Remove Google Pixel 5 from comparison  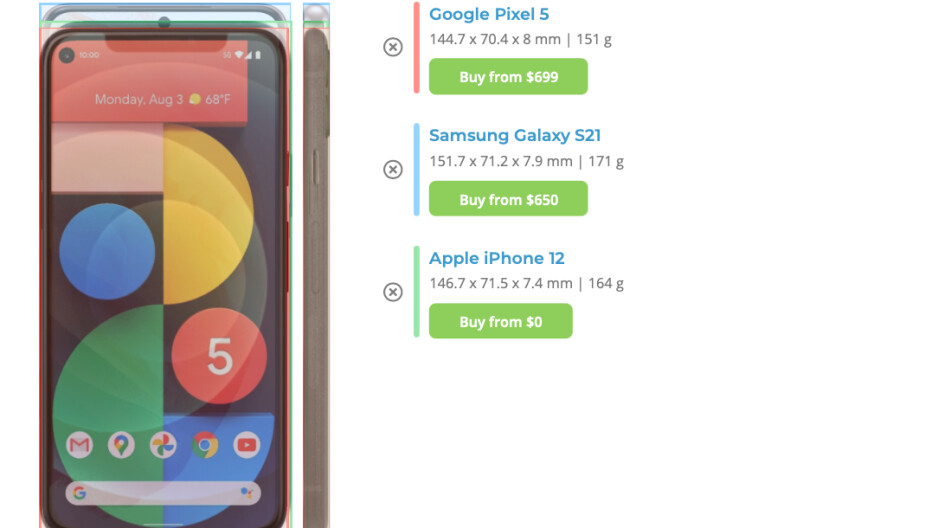click(392, 47)
